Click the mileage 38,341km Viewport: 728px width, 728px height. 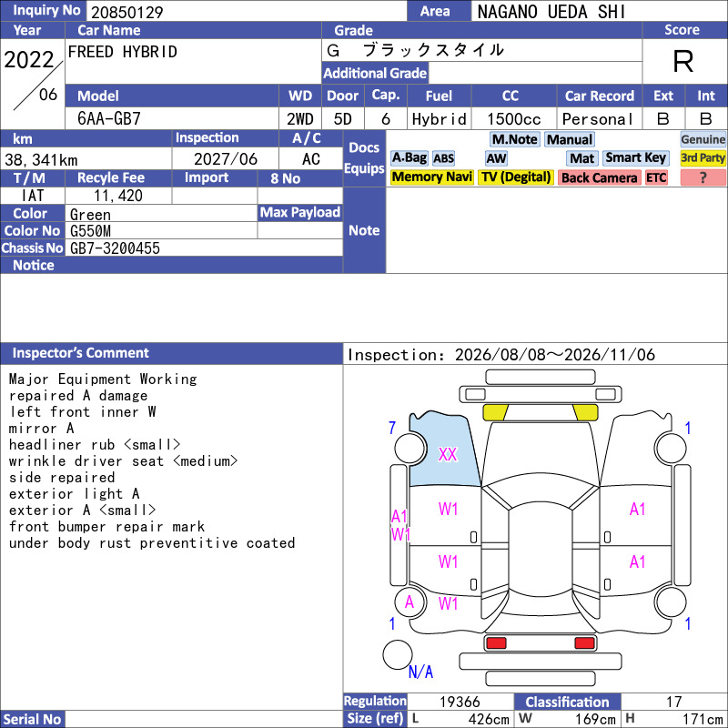[41, 160]
